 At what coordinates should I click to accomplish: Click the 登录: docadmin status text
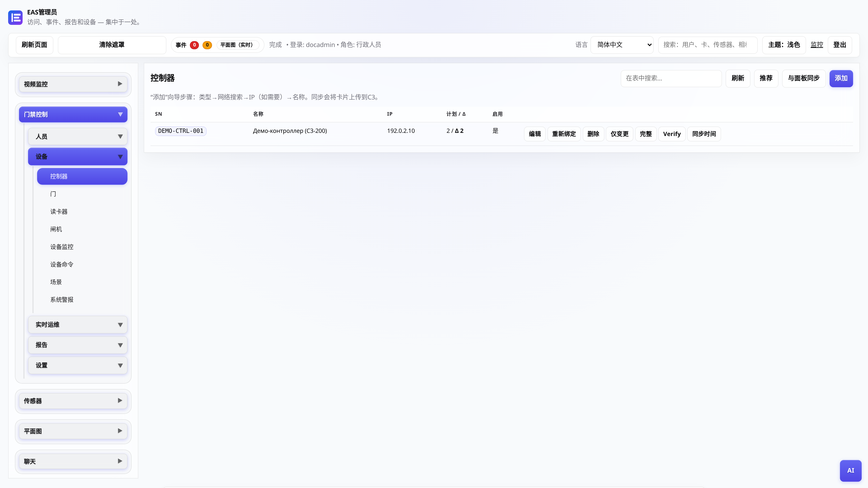(x=312, y=45)
